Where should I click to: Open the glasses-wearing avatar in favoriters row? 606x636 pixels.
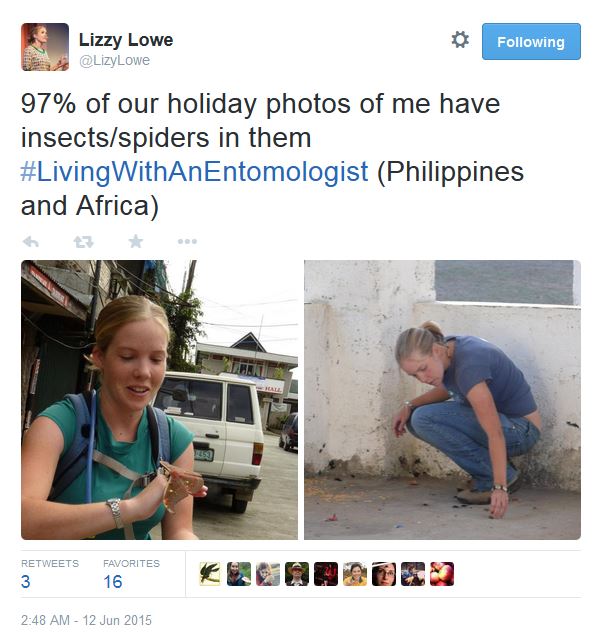tap(384, 574)
